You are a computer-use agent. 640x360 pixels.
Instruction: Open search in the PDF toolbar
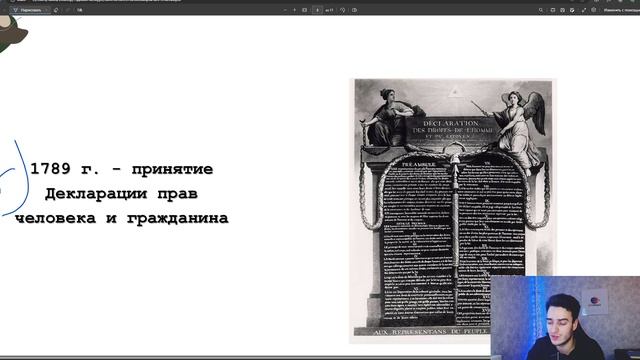[541, 10]
